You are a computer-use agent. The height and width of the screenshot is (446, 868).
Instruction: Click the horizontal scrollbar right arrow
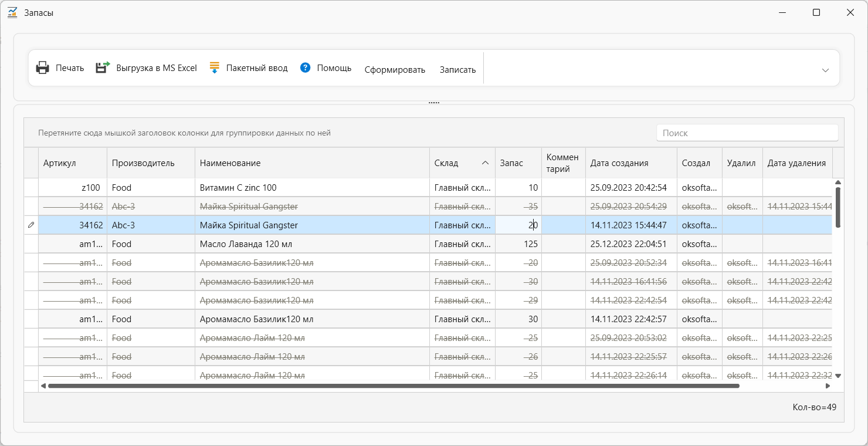(828, 386)
